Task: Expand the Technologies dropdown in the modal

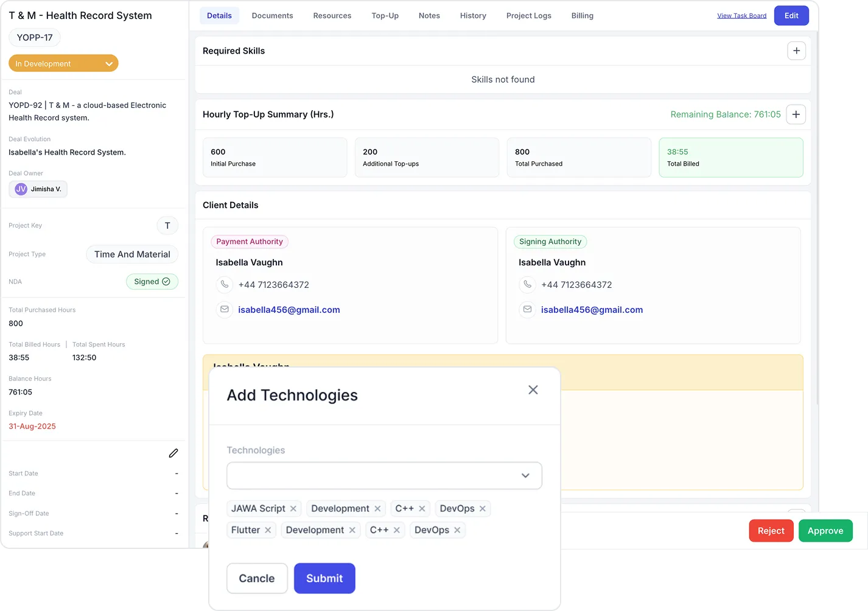Action: coord(525,475)
